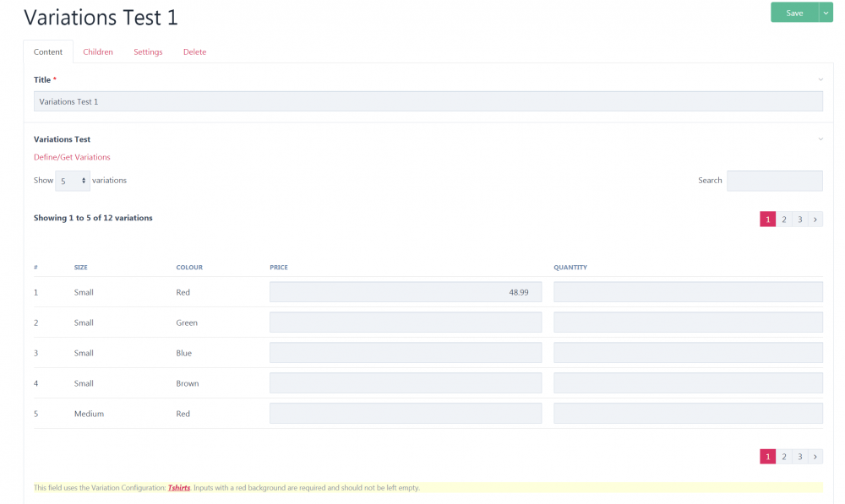The width and height of the screenshot is (845, 504).
Task: Click the Title text input field
Action: pyautogui.click(x=428, y=101)
